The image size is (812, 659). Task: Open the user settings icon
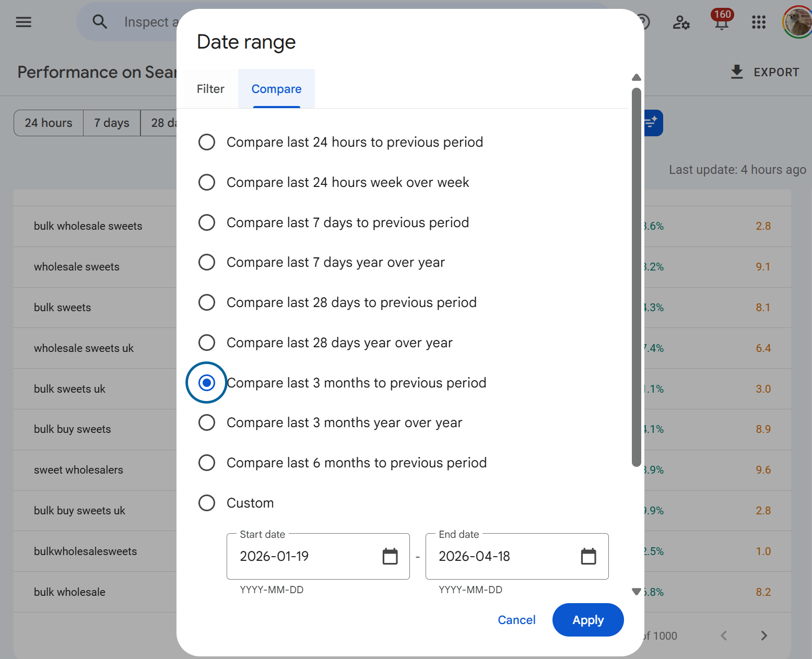coord(681,22)
